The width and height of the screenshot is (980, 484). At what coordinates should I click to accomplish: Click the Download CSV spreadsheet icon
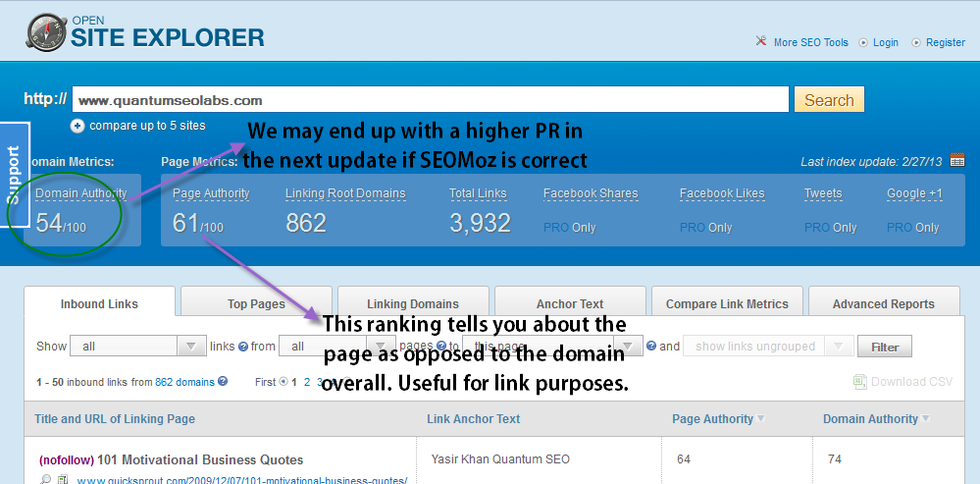pyautogui.click(x=859, y=382)
